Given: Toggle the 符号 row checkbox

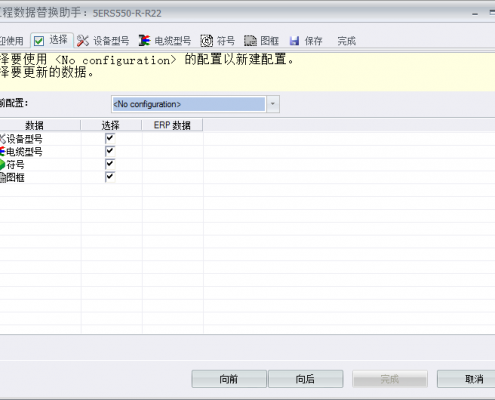Looking at the screenshot, I should pyautogui.click(x=110, y=164).
